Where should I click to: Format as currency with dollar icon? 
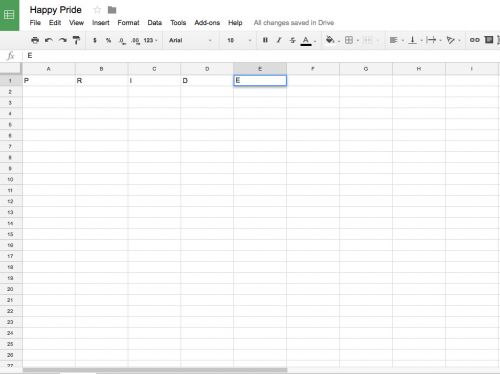pos(95,40)
